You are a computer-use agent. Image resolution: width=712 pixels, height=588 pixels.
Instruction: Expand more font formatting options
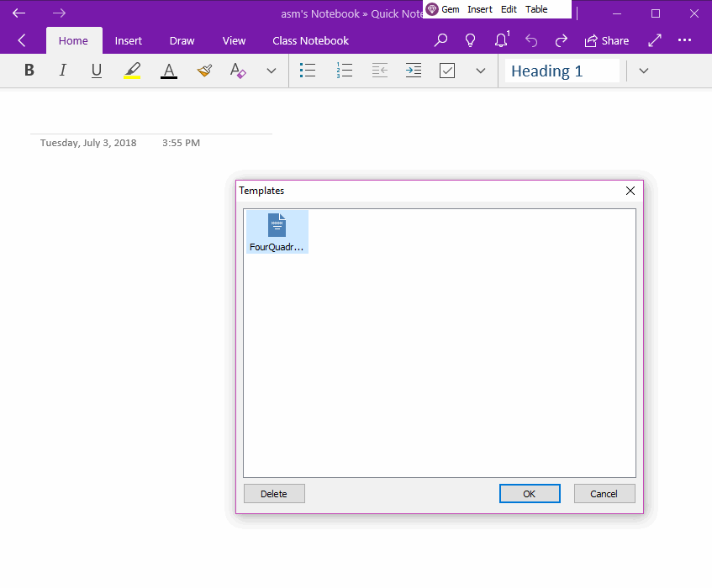pos(271,71)
